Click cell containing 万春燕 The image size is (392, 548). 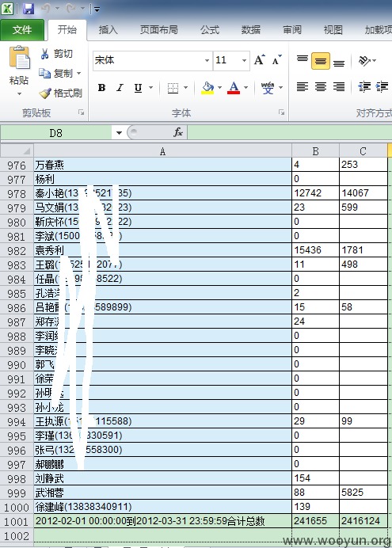(163, 165)
